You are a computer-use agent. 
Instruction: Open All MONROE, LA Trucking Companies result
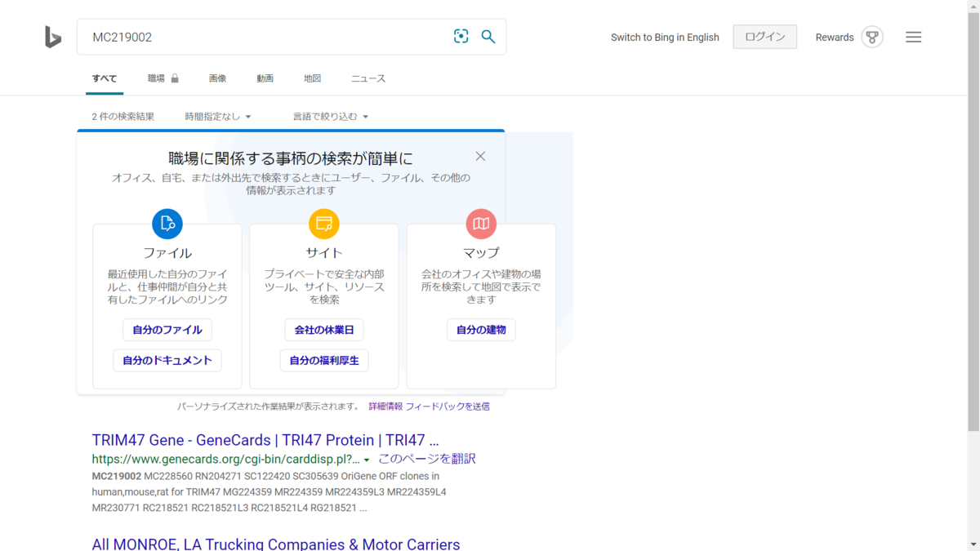coord(276,544)
